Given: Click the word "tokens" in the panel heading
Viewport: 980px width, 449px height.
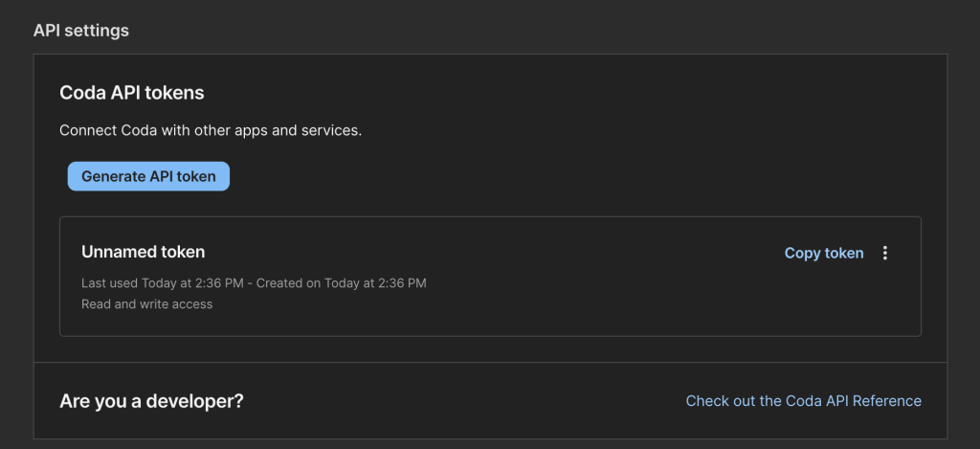Looking at the screenshot, I should click(178, 93).
